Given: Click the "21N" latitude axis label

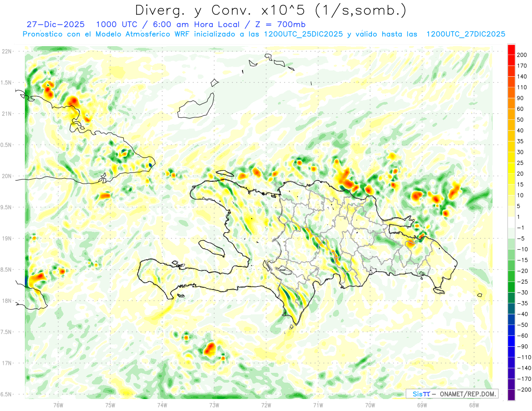Looking at the screenshot, I should [x=7, y=114].
